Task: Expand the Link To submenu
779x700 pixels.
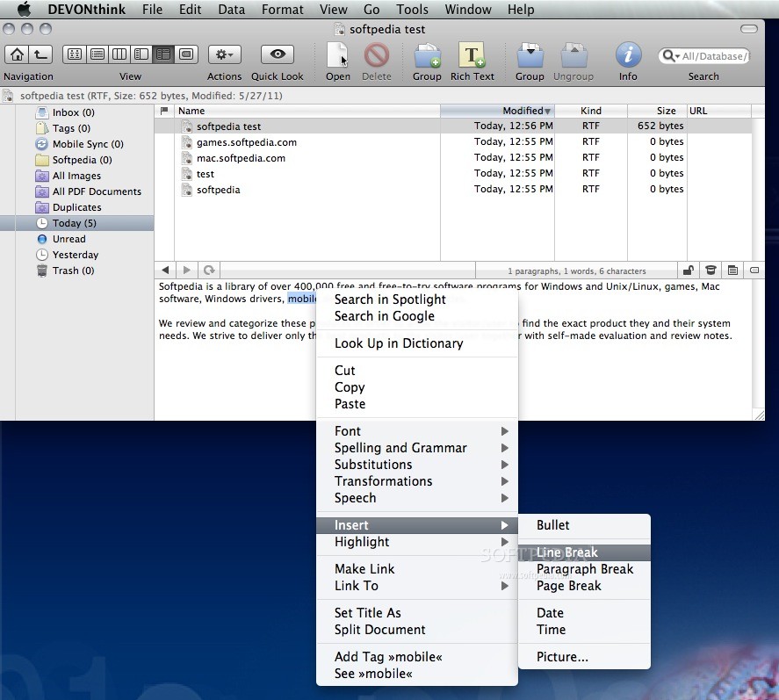Action: pyautogui.click(x=417, y=586)
